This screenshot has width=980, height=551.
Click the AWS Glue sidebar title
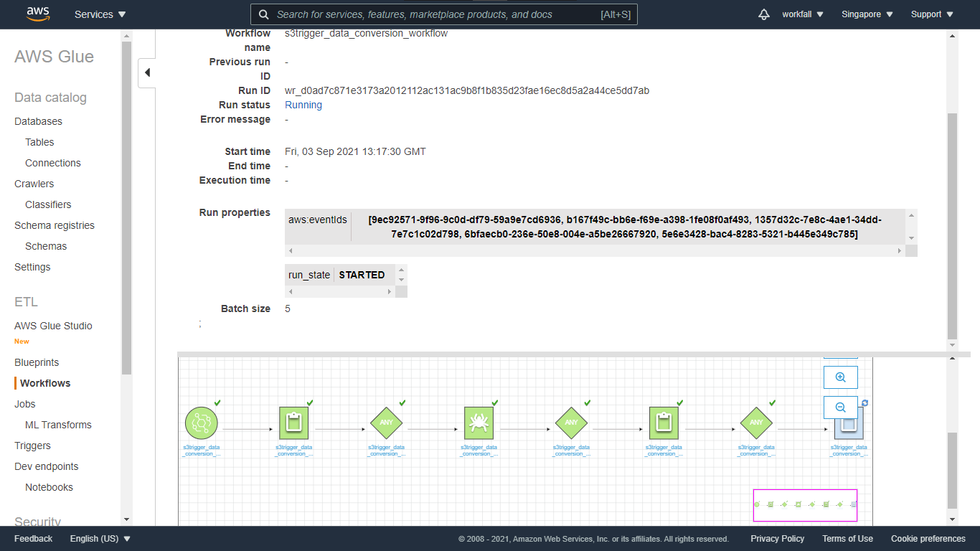point(54,57)
